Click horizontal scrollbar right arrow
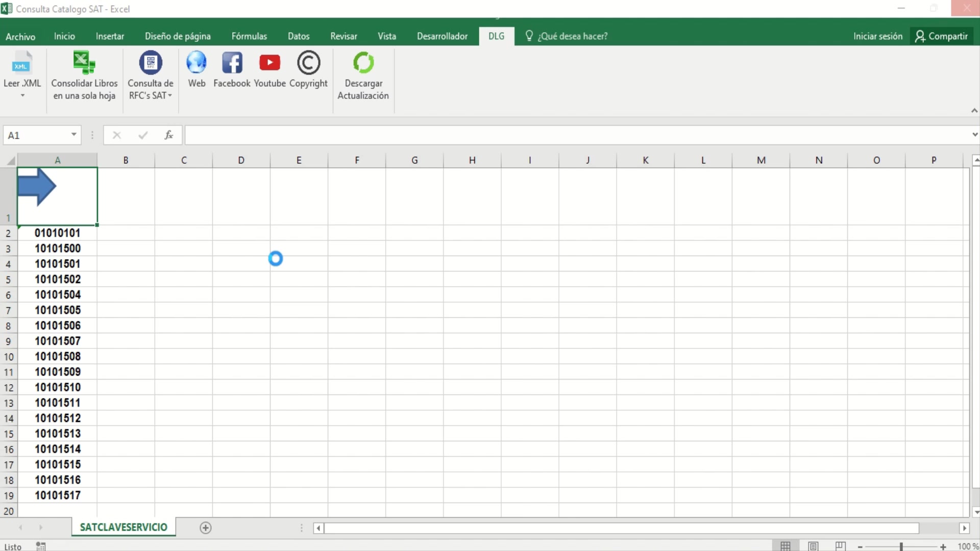Viewport: 980px width, 551px height. click(x=964, y=528)
